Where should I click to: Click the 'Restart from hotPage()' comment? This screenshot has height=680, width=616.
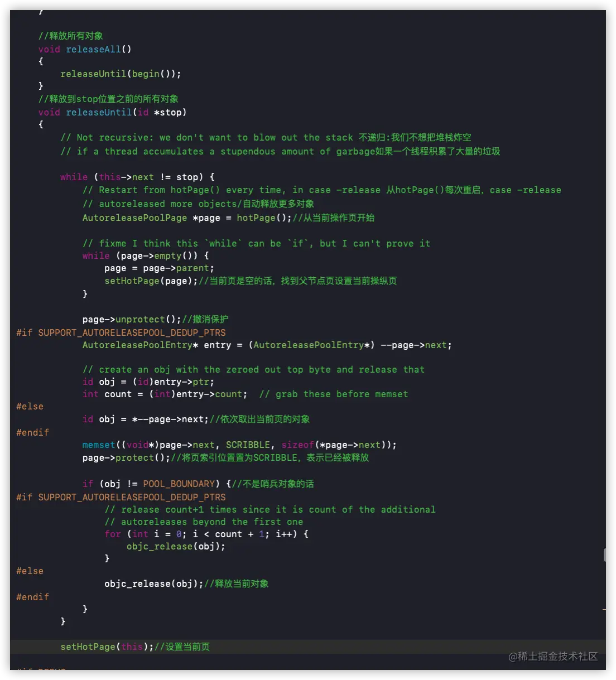[322, 190]
